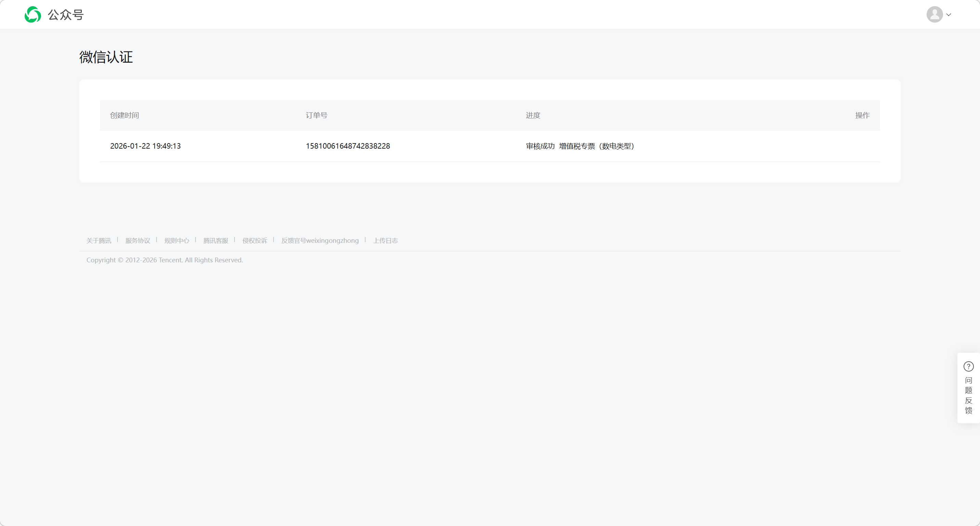Click the 审核成功 status text
980x526 pixels.
[x=540, y=146]
